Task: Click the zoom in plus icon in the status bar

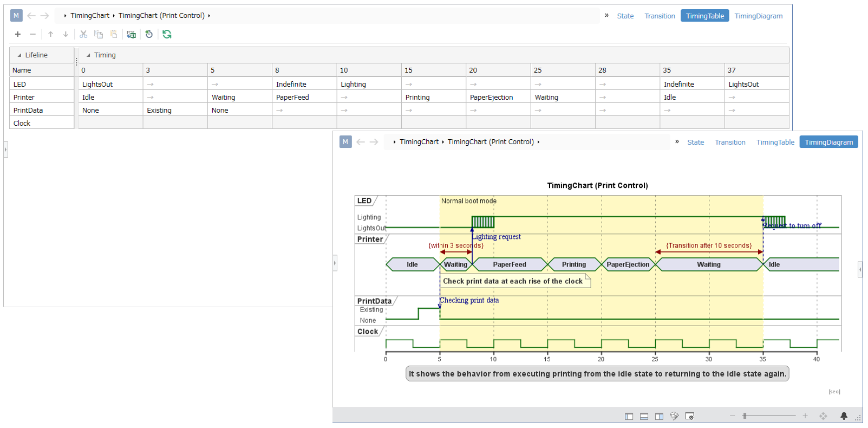Action: tap(805, 416)
